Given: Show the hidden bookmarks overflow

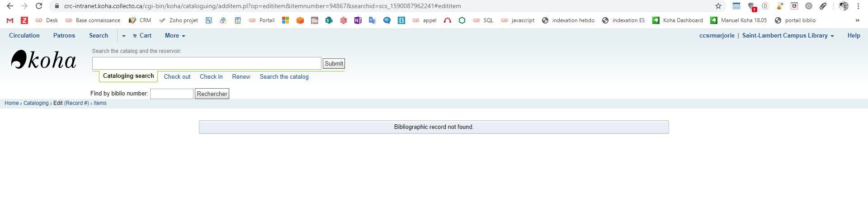Looking at the screenshot, I should coord(857,20).
